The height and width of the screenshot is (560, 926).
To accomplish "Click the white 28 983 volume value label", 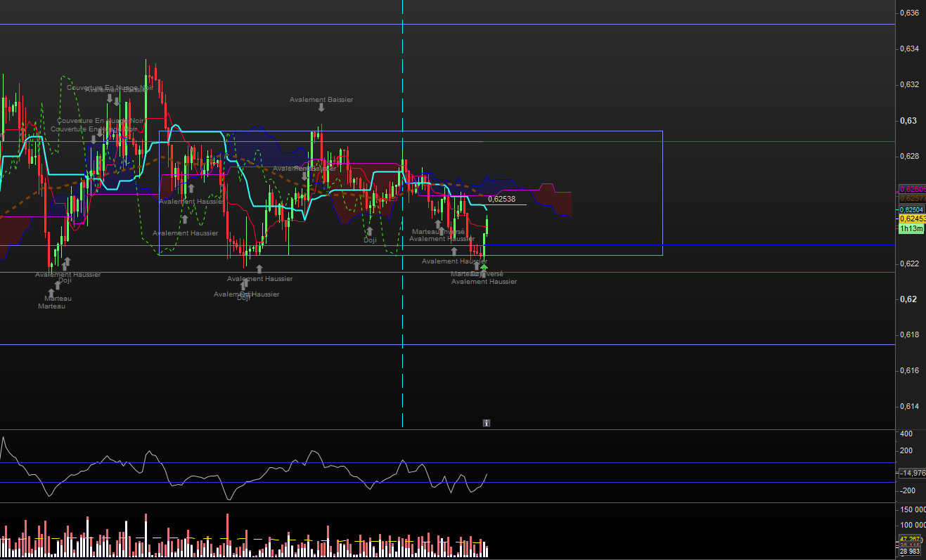I will 911,552.
